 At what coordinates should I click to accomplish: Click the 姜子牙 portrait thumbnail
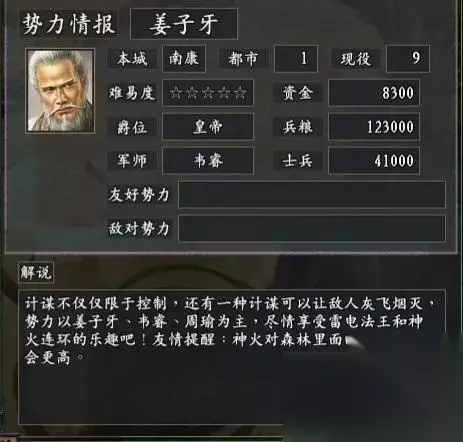pos(60,91)
